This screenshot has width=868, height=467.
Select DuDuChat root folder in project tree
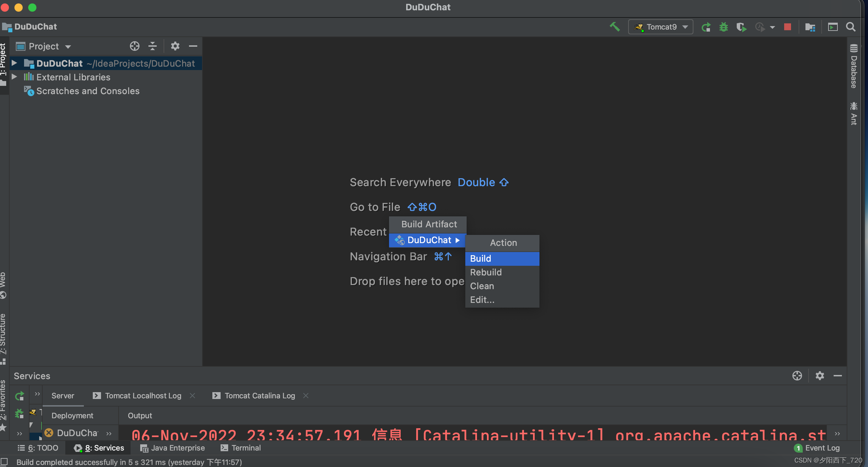(106, 64)
